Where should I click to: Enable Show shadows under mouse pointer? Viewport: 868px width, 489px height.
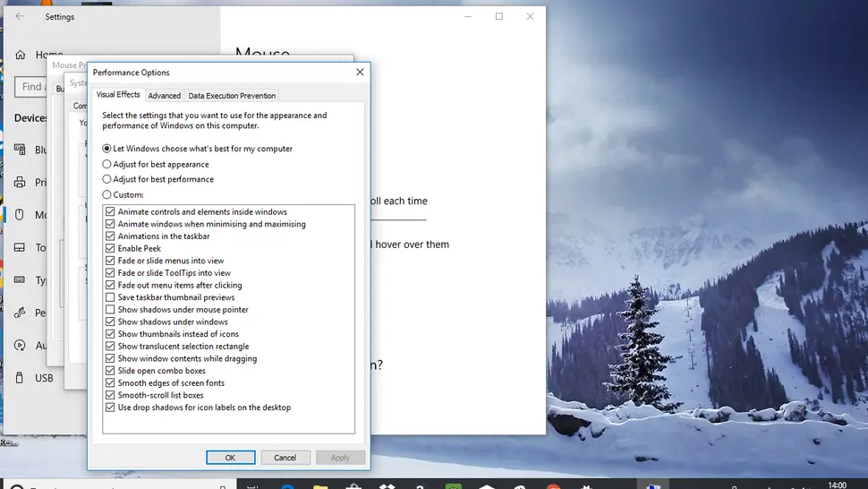(x=110, y=310)
